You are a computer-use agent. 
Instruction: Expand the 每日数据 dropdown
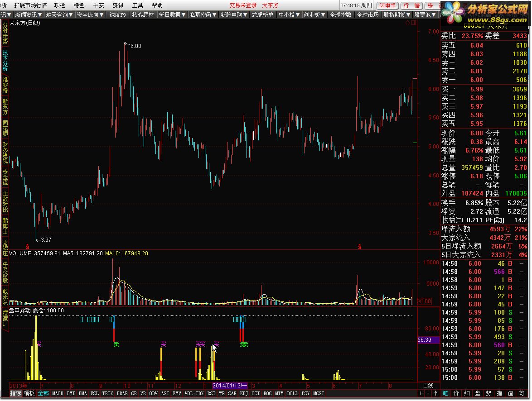[x=172, y=14]
